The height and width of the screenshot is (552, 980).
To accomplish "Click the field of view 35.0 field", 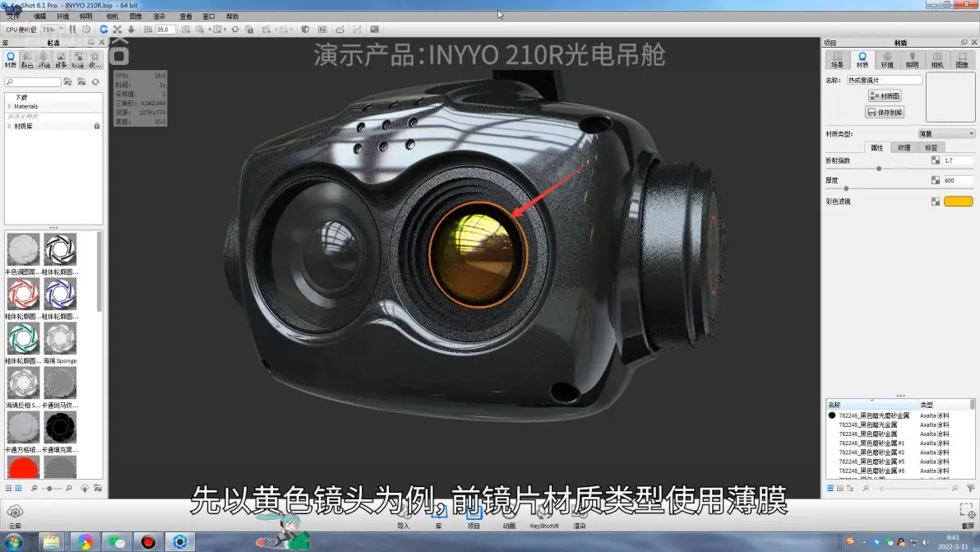I will [x=165, y=30].
